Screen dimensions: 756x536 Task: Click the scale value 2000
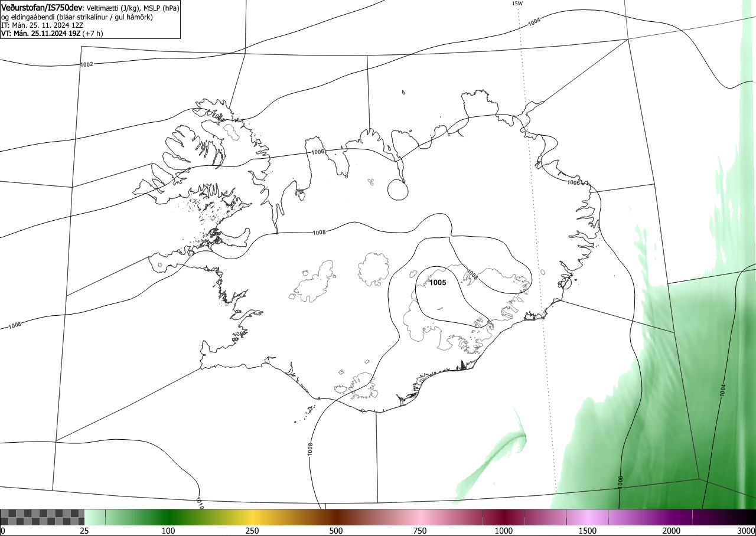[672, 531]
